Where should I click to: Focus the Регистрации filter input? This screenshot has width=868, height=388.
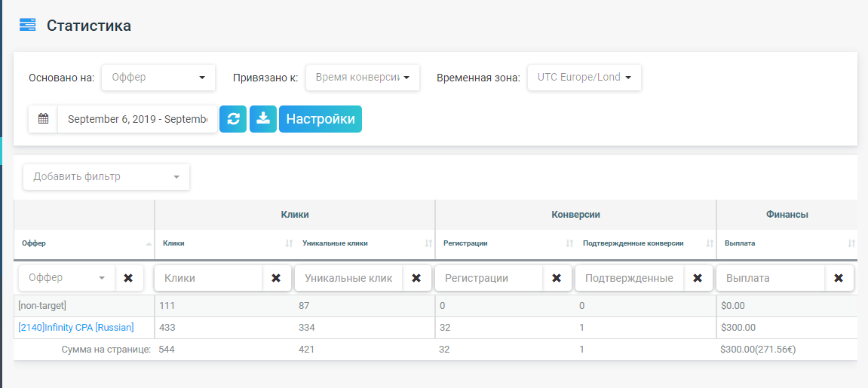(489, 278)
